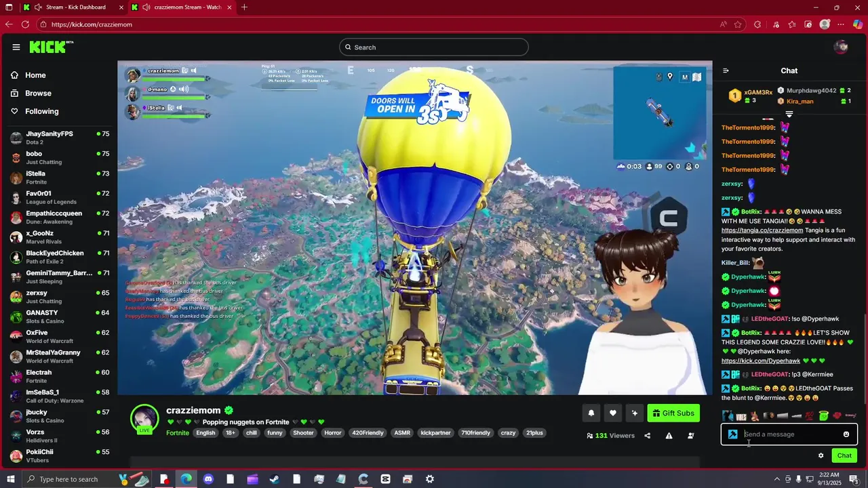Open the OxFive World of Warcraft channel

[59, 336]
